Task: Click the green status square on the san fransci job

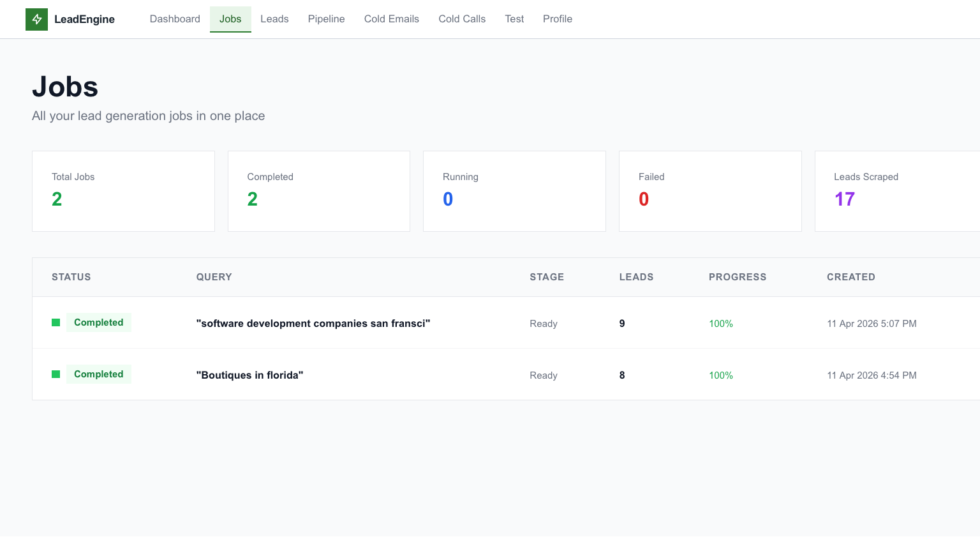Action: [x=56, y=322]
